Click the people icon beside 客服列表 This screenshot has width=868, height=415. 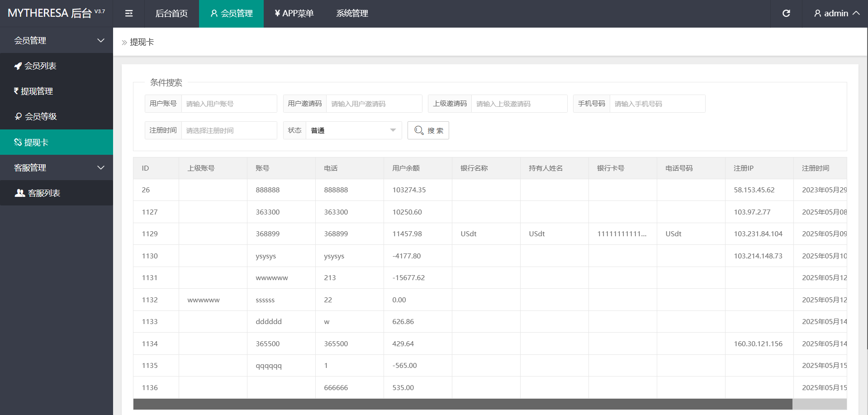tap(20, 193)
